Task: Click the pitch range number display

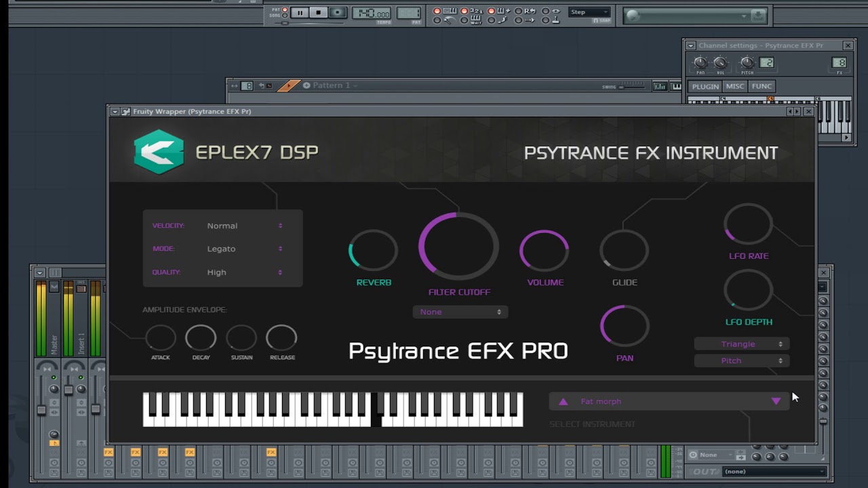Action: click(766, 63)
